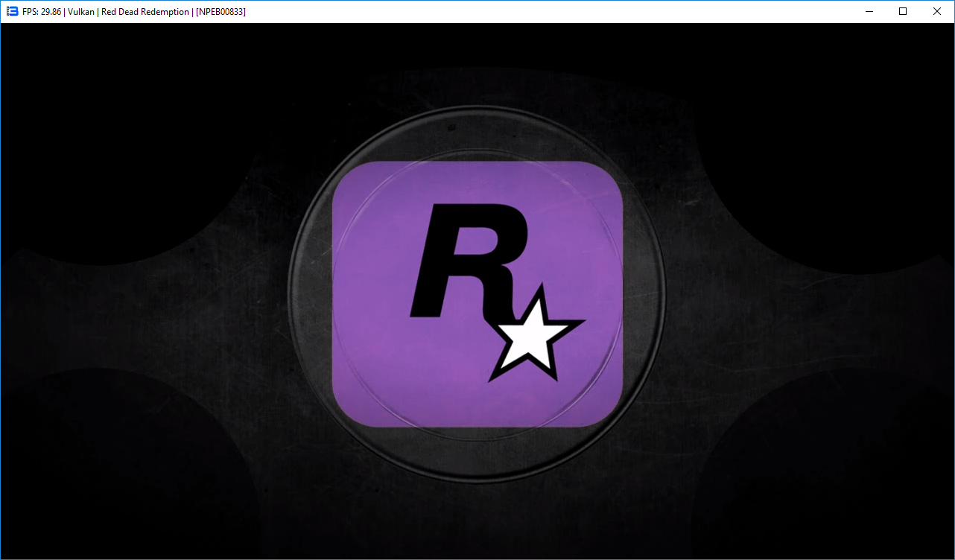Image resolution: width=955 pixels, height=560 pixels.
Task: Click the NPEB00833 serial in title bar
Action: point(220,12)
